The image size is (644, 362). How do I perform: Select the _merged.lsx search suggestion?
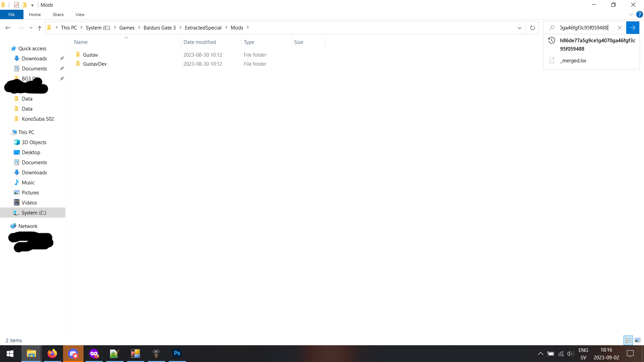591,61
